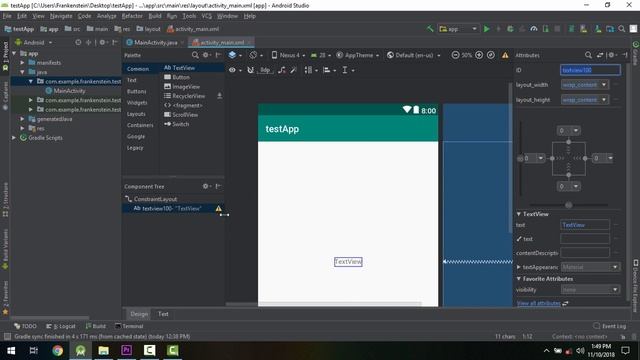Open Search Everywhere magnifier in main toolbar
The width and height of the screenshot is (640, 360).
point(622,29)
